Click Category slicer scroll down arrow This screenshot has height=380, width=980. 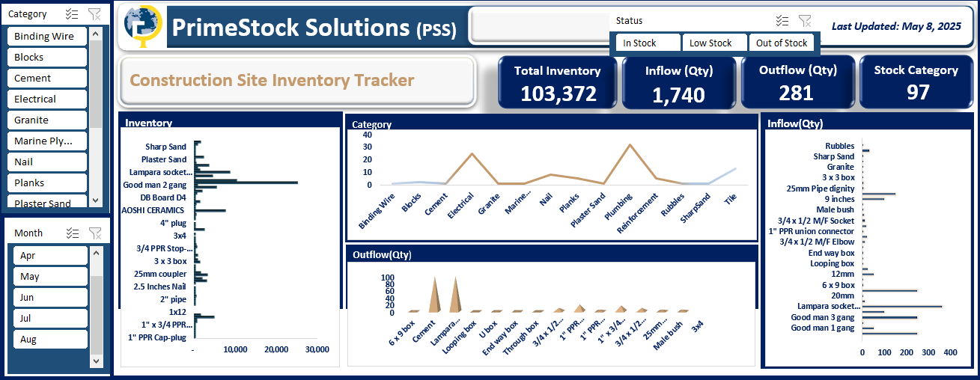(95, 200)
